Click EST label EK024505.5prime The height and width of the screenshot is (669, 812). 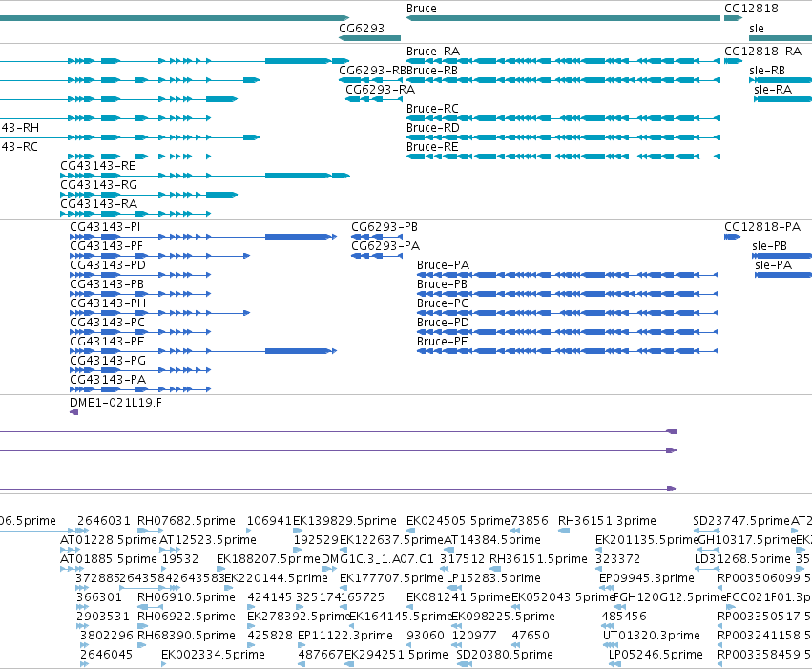458,521
